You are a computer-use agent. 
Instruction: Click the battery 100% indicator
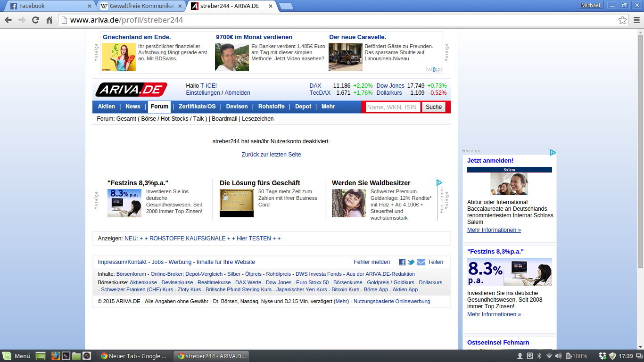(576, 356)
